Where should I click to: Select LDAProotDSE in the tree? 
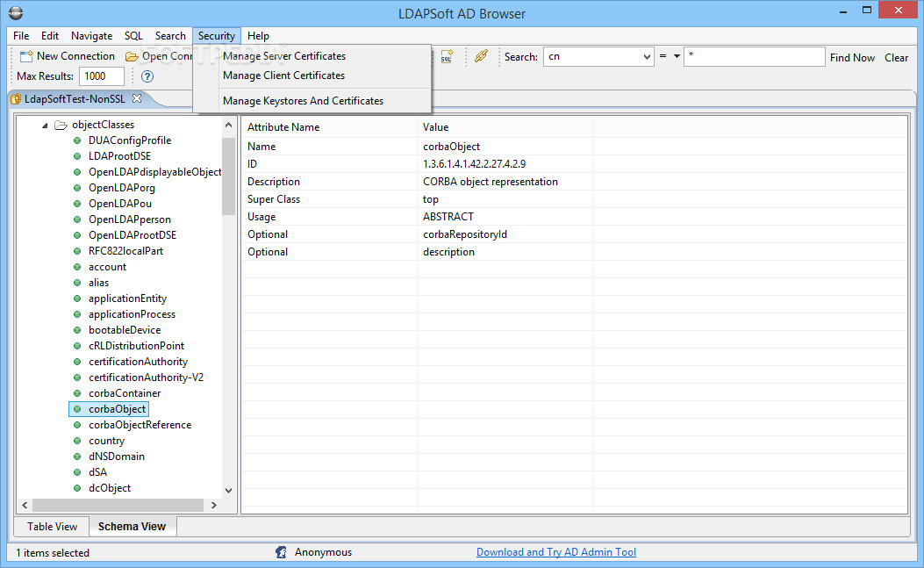(x=119, y=156)
